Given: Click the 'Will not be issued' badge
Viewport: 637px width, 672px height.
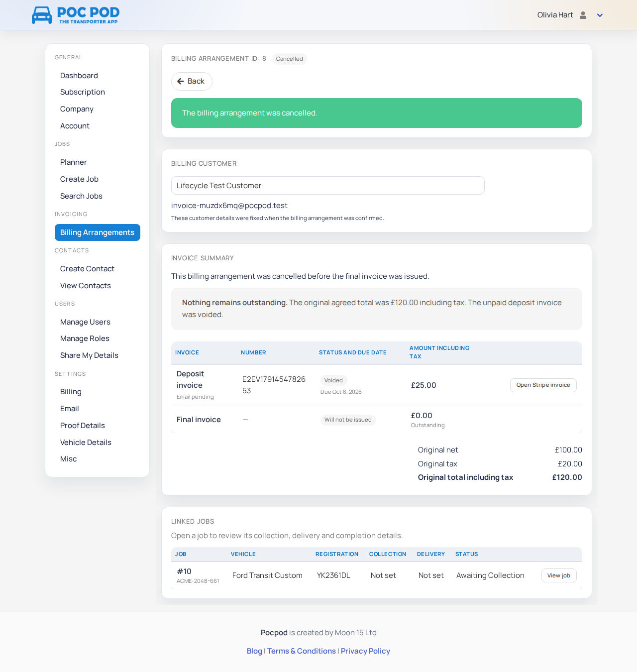Looking at the screenshot, I should click(x=348, y=420).
